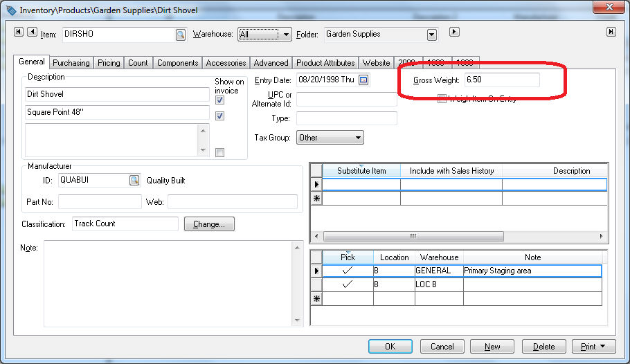Open the Item lookup search icon
The image size is (630, 364).
pos(181,35)
